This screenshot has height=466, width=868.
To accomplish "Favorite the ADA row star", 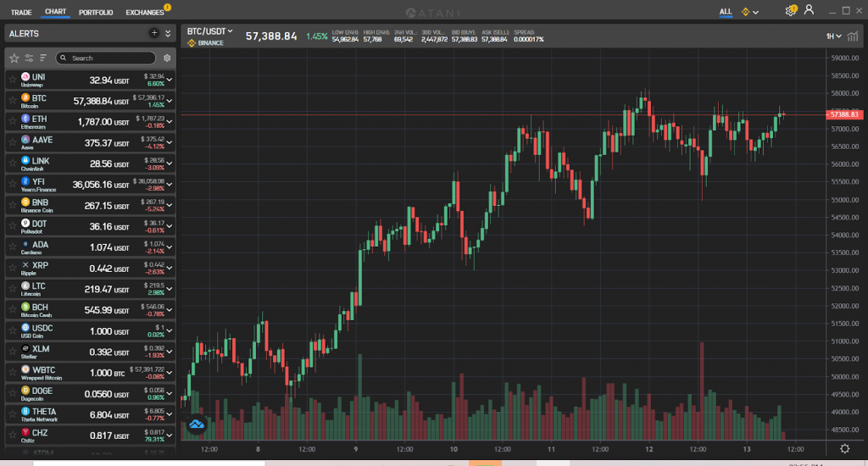I will click(x=12, y=247).
